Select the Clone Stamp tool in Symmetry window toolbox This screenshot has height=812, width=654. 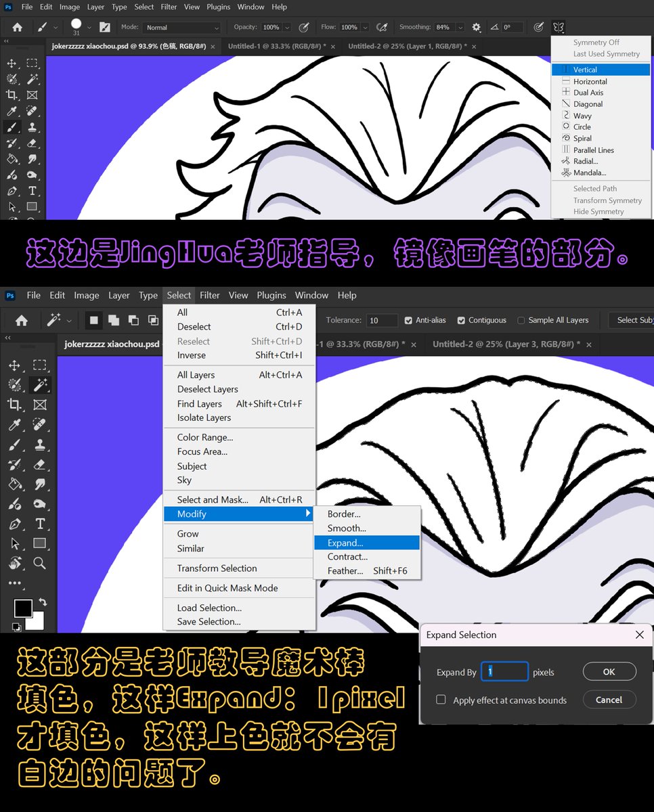pyautogui.click(x=32, y=127)
